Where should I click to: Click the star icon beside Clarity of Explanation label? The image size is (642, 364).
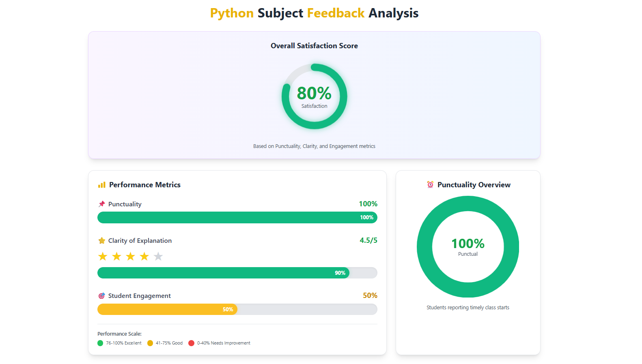pyautogui.click(x=102, y=241)
